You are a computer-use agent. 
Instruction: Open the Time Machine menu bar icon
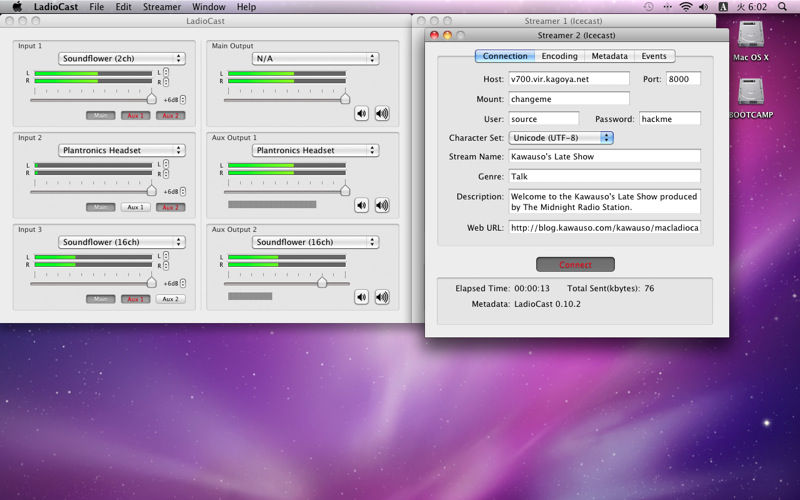(650, 7)
